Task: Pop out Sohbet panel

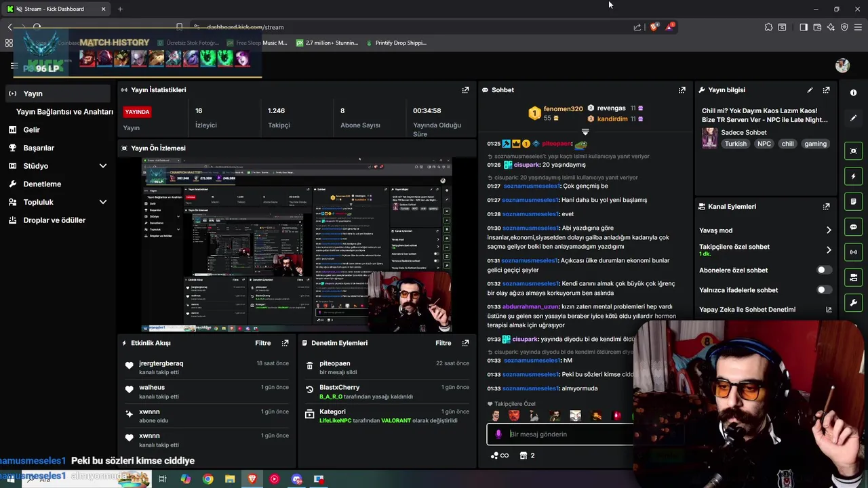Action: coord(682,89)
